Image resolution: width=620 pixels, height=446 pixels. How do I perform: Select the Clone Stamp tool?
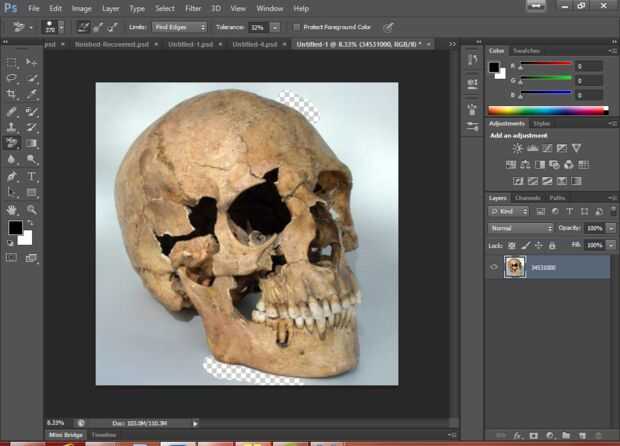tap(11, 127)
